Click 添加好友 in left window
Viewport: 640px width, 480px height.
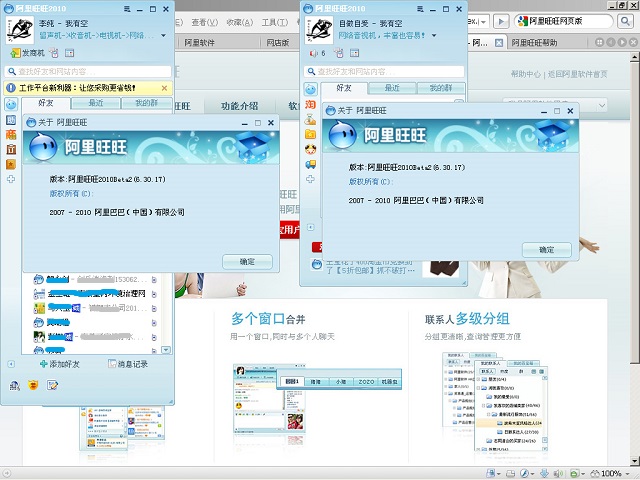pyautogui.click(x=60, y=364)
